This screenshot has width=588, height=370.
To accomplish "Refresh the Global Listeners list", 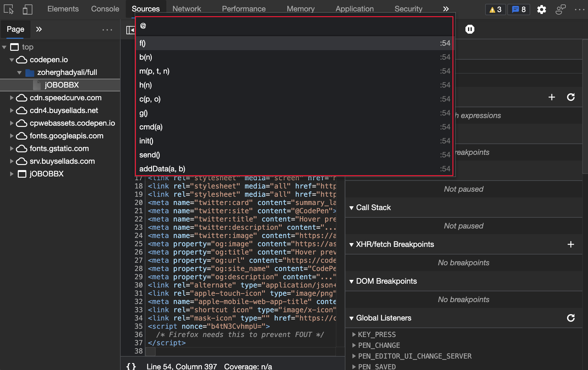I will (571, 318).
